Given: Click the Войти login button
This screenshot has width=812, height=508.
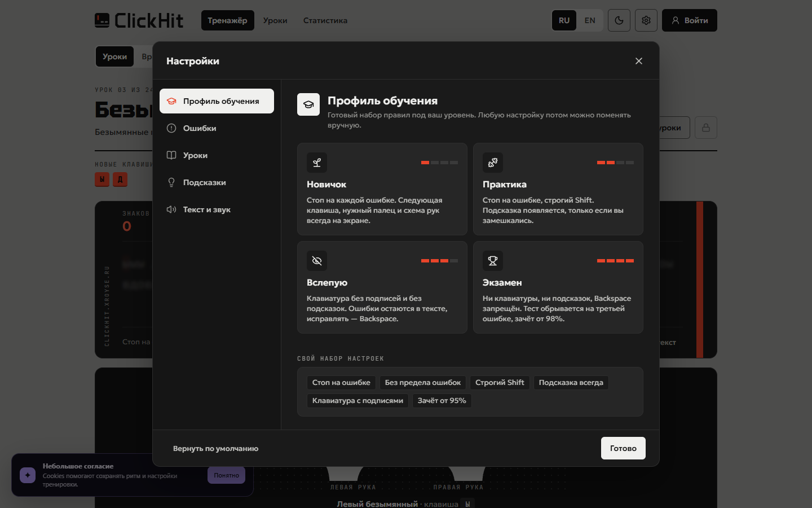Looking at the screenshot, I should coord(690,20).
